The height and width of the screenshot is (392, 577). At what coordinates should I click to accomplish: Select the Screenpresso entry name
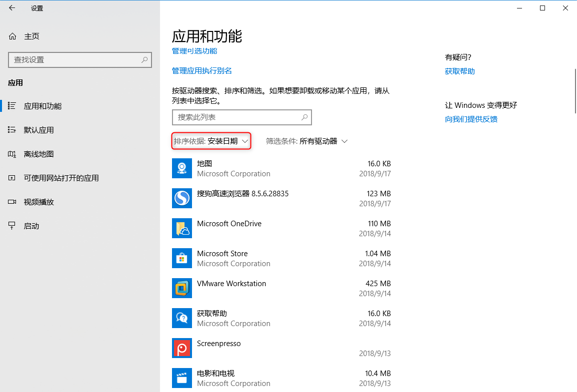pyautogui.click(x=218, y=343)
